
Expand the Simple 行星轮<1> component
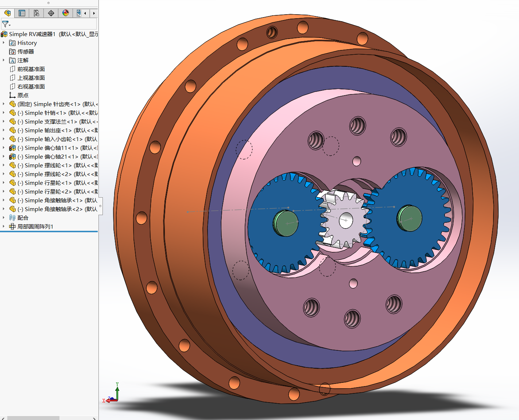point(4,183)
